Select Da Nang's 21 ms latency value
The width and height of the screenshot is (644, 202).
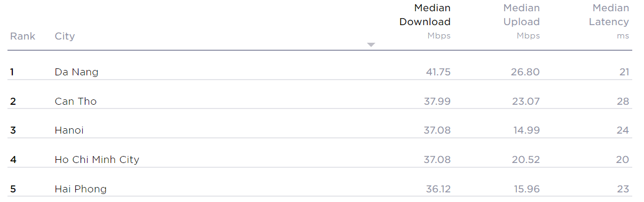[624, 72]
